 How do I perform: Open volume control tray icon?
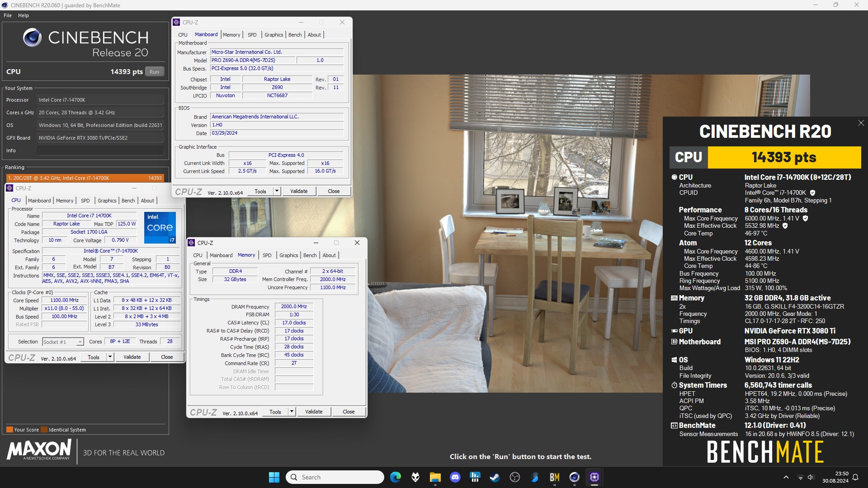coord(810,477)
